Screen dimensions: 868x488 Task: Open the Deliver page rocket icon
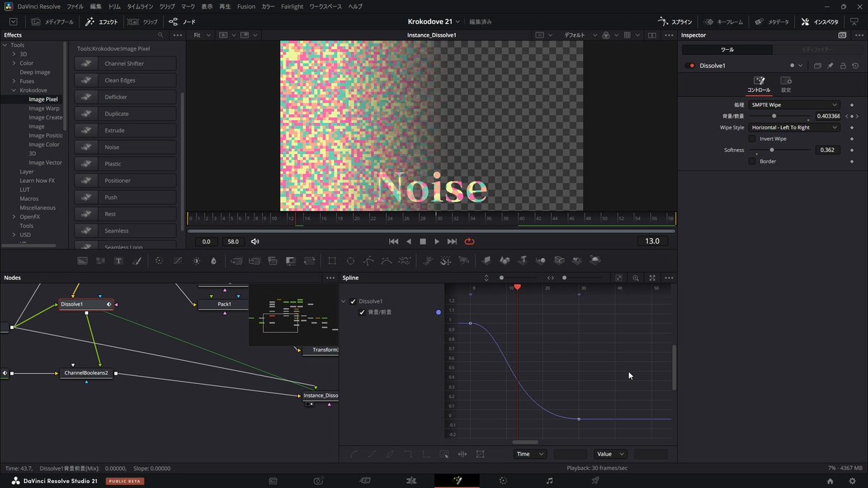point(595,481)
